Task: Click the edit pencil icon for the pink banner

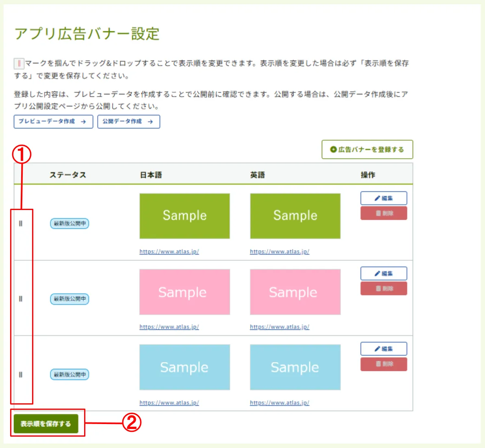Action: click(376, 273)
